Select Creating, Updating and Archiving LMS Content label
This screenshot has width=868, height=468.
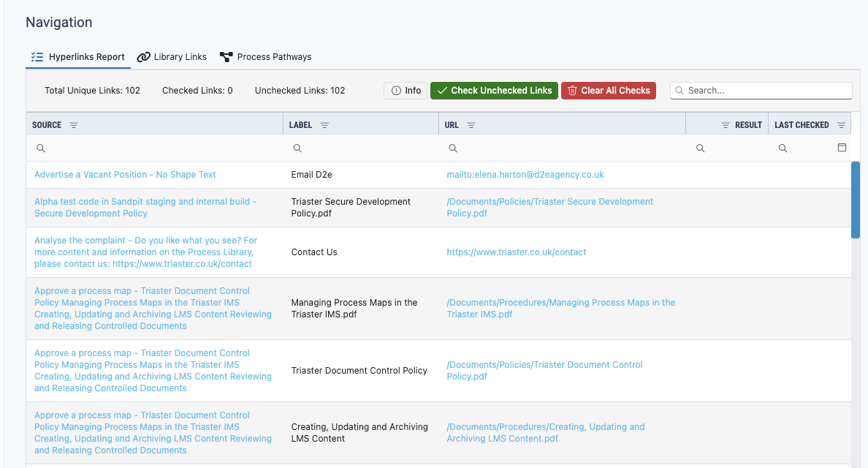[359, 433]
